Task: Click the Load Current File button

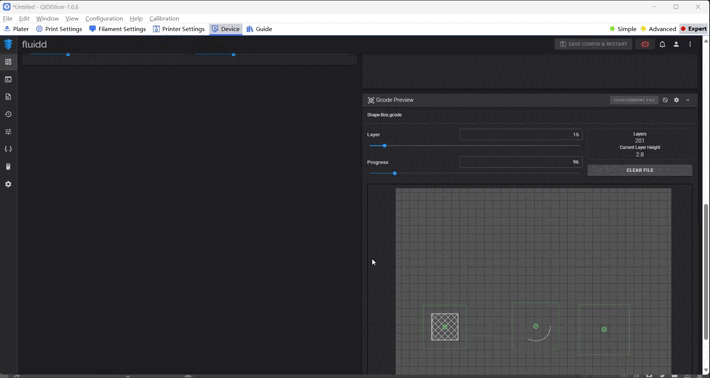Action: pos(634,100)
